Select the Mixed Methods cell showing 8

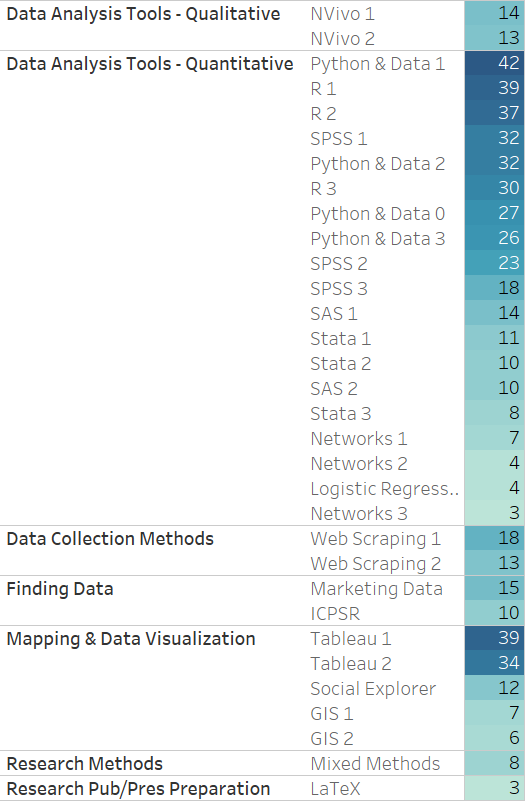495,765
